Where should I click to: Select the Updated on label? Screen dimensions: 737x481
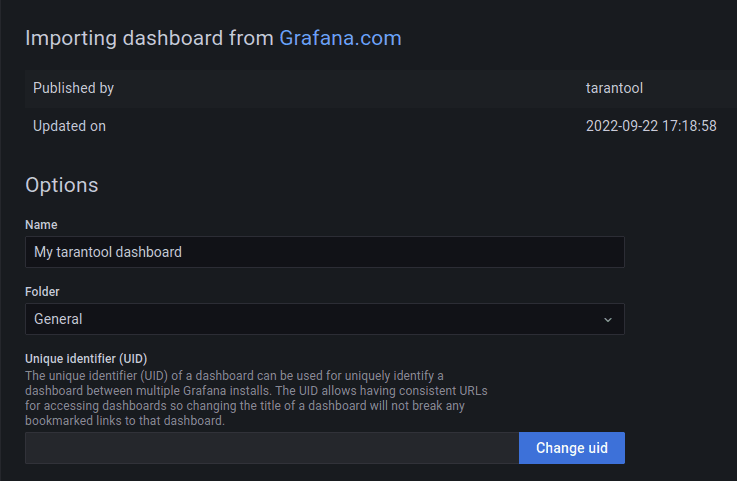[70, 126]
